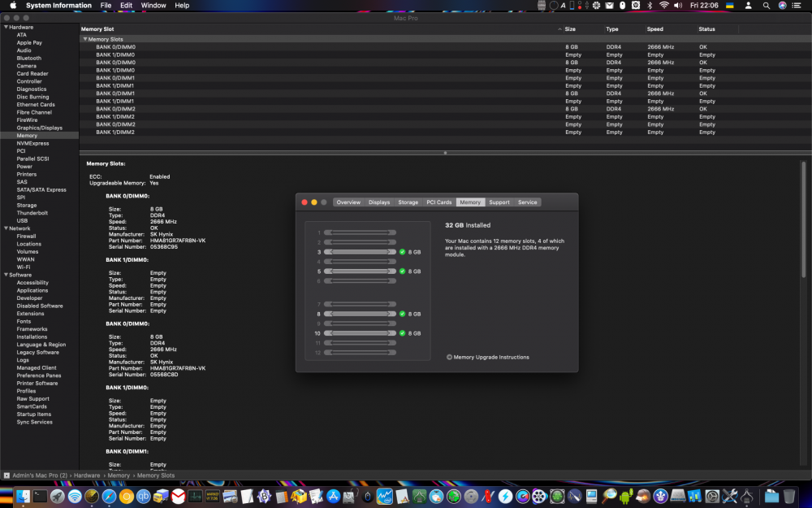Select Bluetooth in the Hardware sidebar
The height and width of the screenshot is (508, 812).
[28, 58]
